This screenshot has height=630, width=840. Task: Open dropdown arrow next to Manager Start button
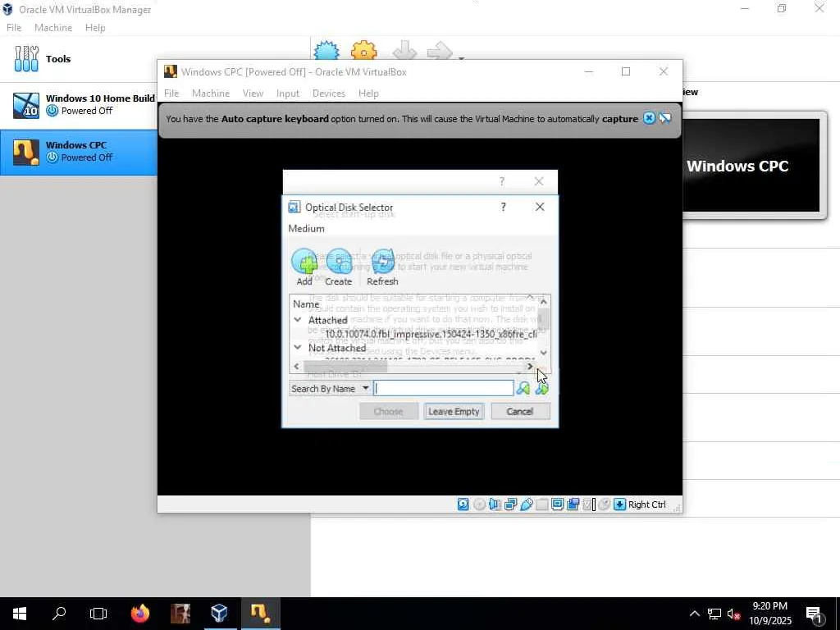tap(461, 57)
